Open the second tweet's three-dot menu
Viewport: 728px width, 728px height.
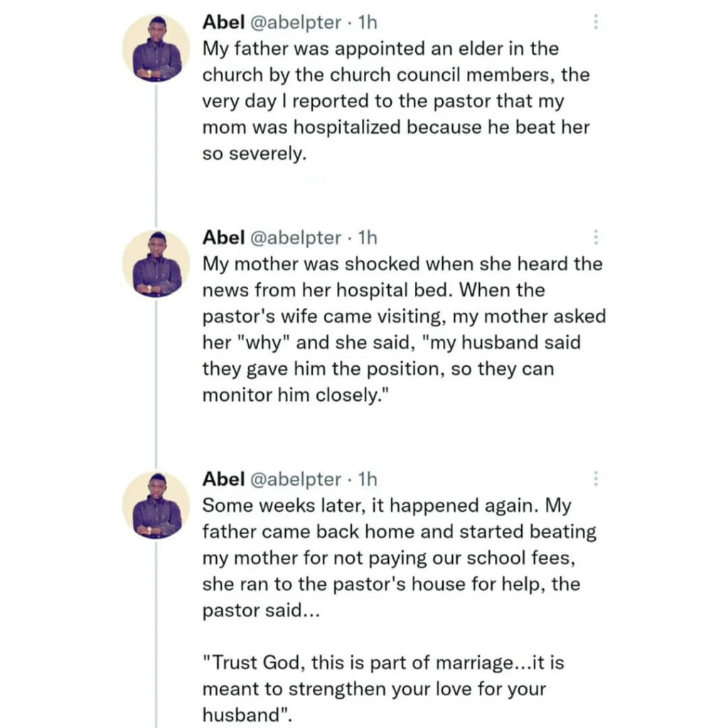(x=596, y=237)
